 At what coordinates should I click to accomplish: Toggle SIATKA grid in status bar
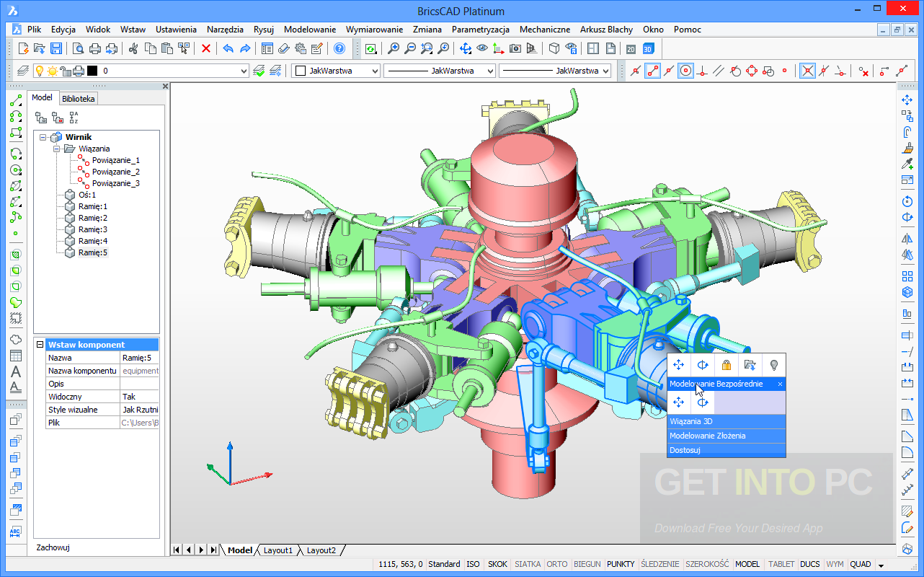[528, 564]
